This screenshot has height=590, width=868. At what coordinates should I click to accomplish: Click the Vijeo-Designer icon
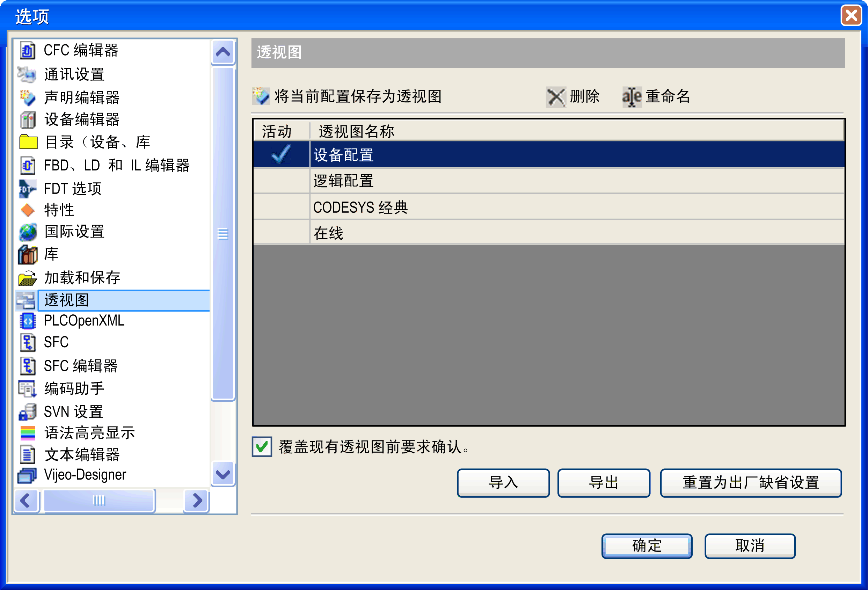click(27, 475)
